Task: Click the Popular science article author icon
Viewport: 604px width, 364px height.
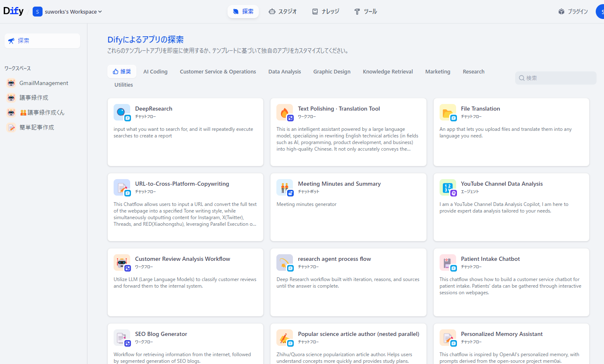Action: pyautogui.click(x=285, y=338)
